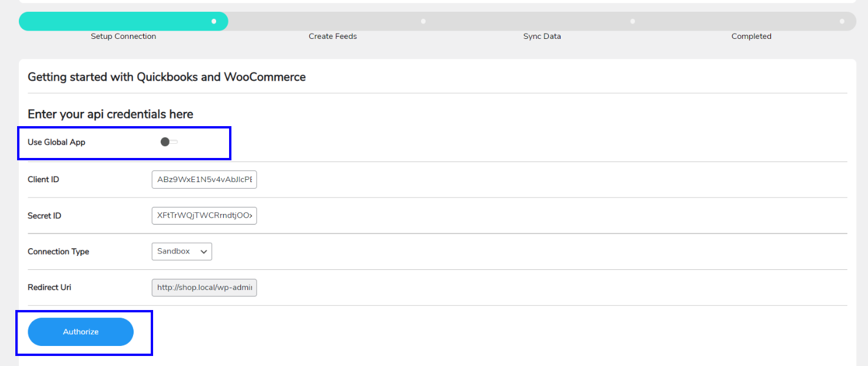Screen dimensions: 868x366
Task: Click the Sync Data step dot
Action: tap(632, 21)
